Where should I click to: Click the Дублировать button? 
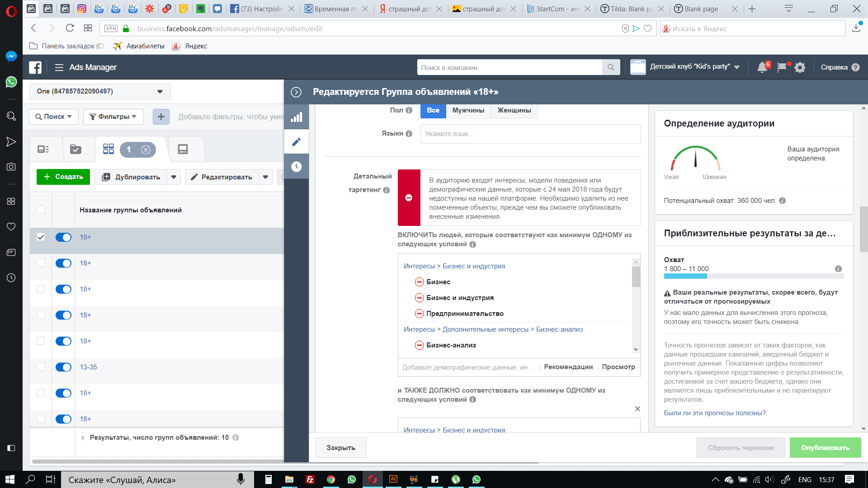coord(131,177)
